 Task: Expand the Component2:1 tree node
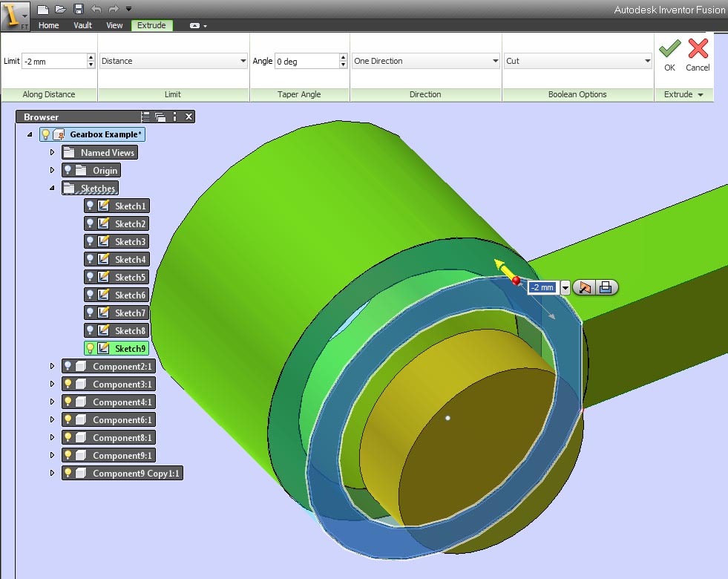point(53,366)
